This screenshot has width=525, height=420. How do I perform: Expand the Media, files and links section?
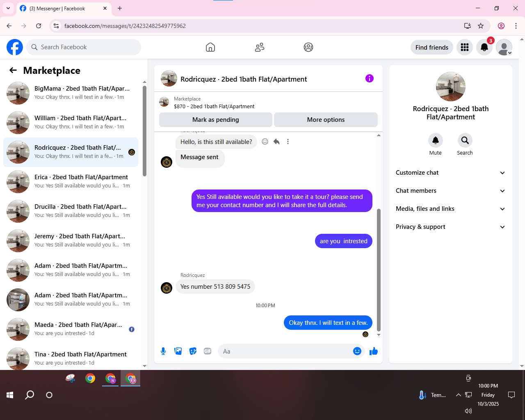(x=451, y=209)
